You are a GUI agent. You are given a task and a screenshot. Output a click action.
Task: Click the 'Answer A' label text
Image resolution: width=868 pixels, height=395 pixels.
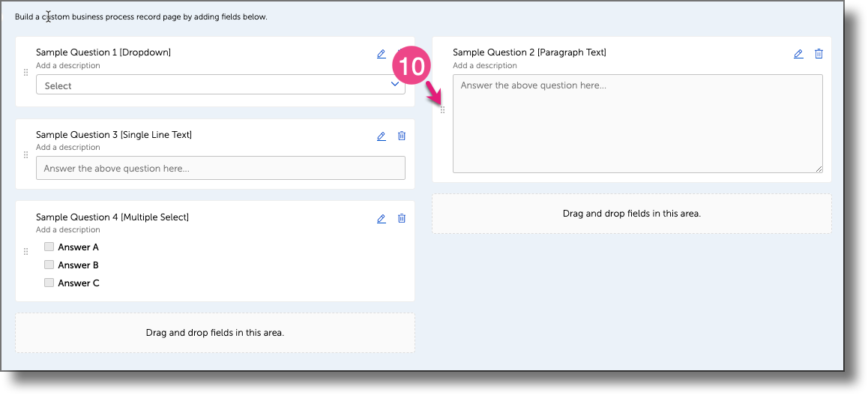(78, 247)
